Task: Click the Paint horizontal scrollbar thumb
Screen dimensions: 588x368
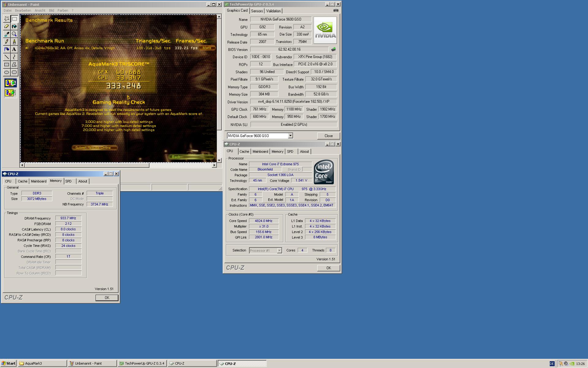Action: tap(87, 165)
